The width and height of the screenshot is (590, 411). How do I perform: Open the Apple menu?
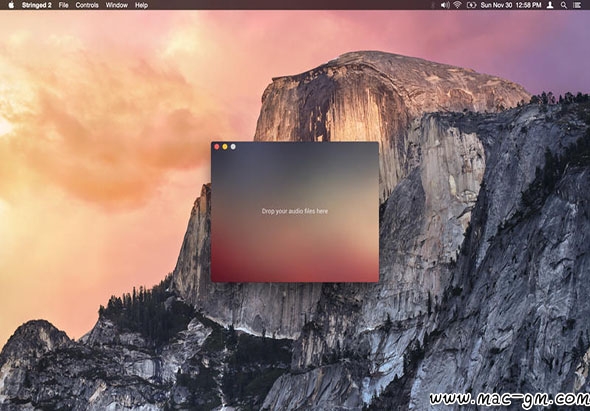11,5
